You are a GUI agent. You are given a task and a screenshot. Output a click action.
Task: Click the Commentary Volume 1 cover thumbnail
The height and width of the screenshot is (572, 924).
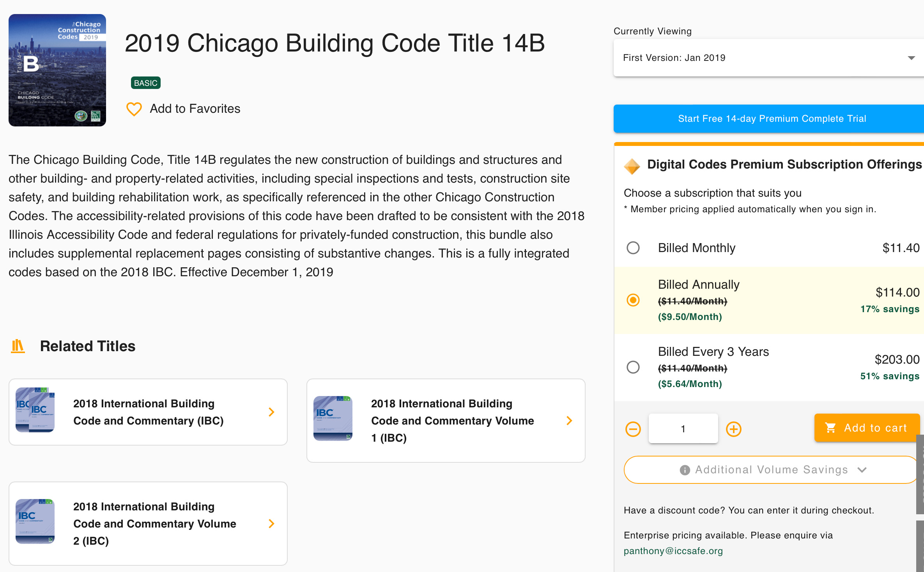333,418
